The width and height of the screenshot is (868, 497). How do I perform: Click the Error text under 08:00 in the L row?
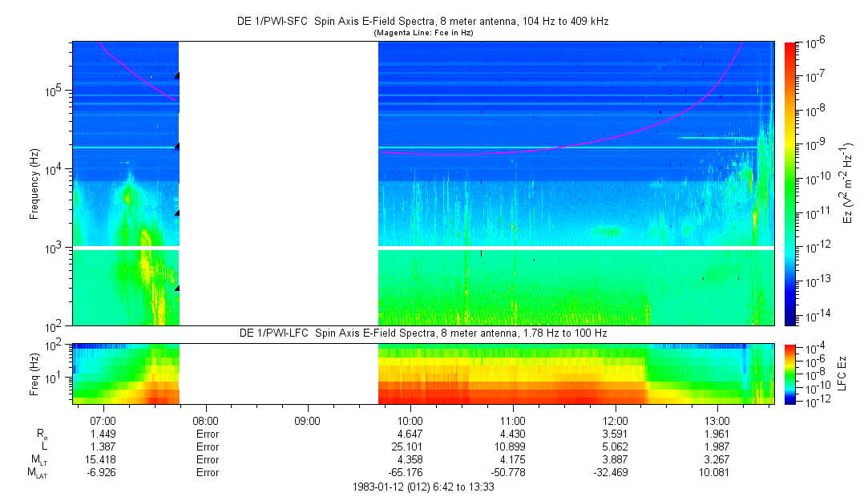207,446
